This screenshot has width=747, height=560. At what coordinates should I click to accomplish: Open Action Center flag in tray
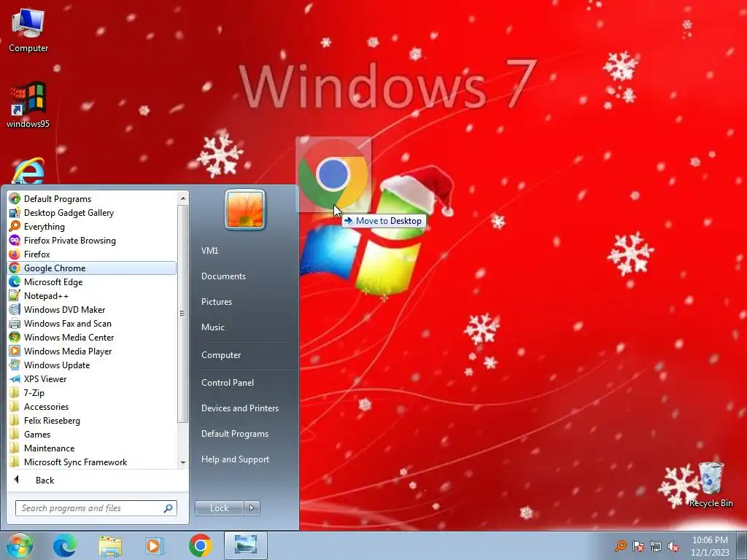638,546
